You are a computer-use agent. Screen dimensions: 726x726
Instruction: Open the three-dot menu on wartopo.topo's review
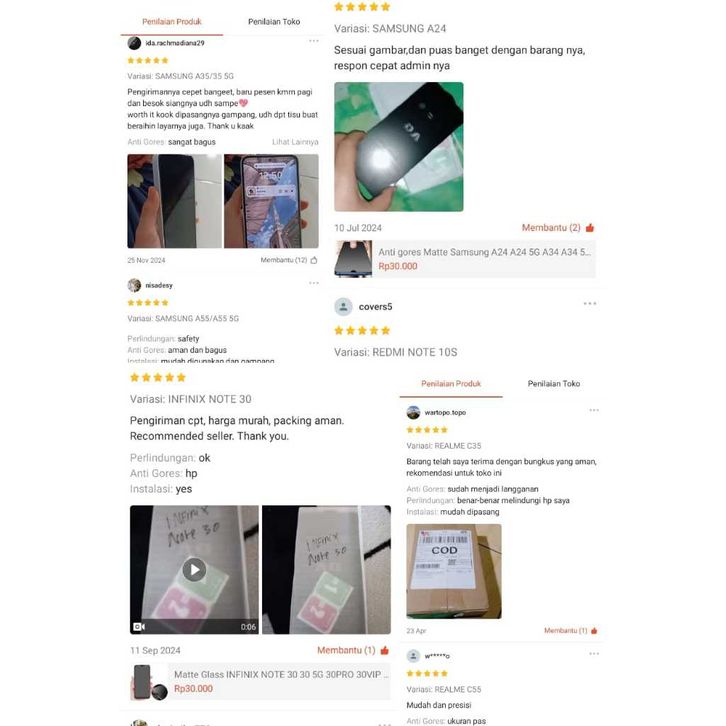(594, 410)
